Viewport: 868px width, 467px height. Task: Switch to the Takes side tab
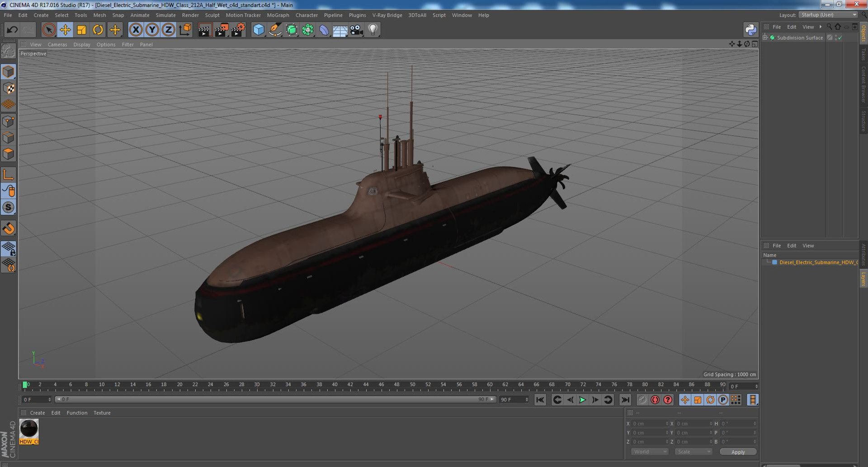pyautogui.click(x=863, y=55)
